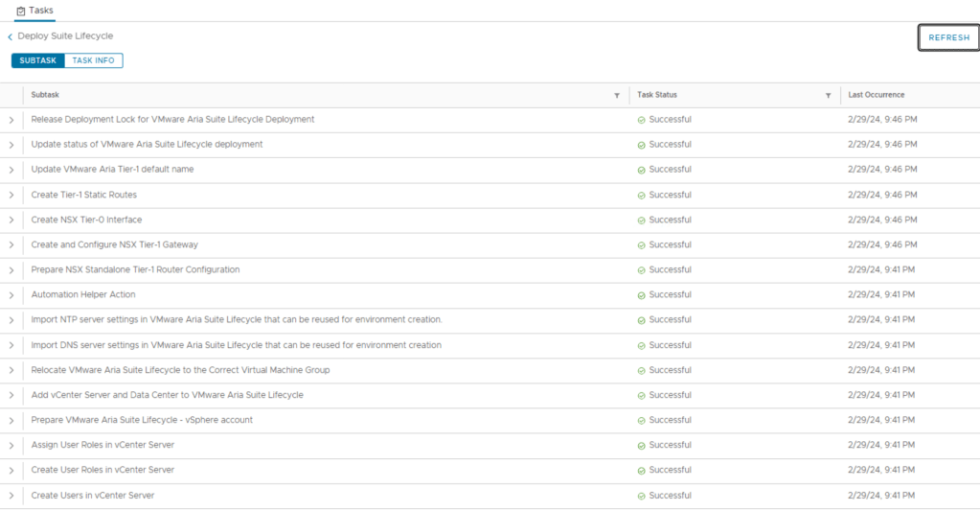
Task: Switch to the TASK INFO toggle view
Action: pos(94,60)
